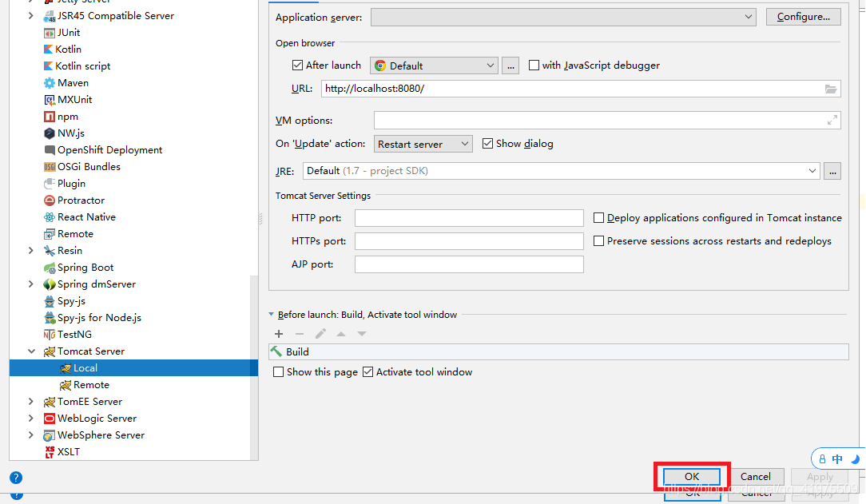Select Remote under Tomcat Server
Image resolution: width=866 pixels, height=504 pixels.
pyautogui.click(x=91, y=385)
